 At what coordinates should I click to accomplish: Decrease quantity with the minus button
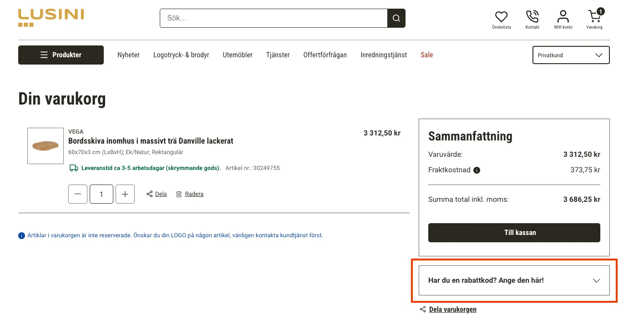click(78, 194)
